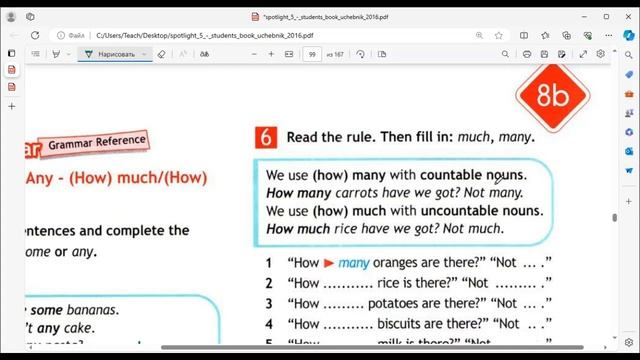This screenshot has width=640, height=360.
Task: Rotate the PDF page
Action: coord(360,54)
